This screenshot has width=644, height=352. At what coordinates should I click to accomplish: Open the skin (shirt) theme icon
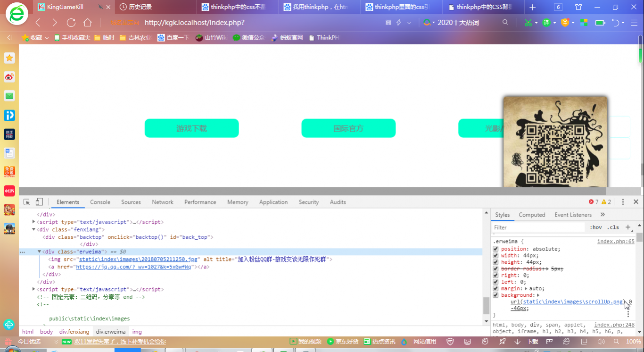(x=578, y=7)
